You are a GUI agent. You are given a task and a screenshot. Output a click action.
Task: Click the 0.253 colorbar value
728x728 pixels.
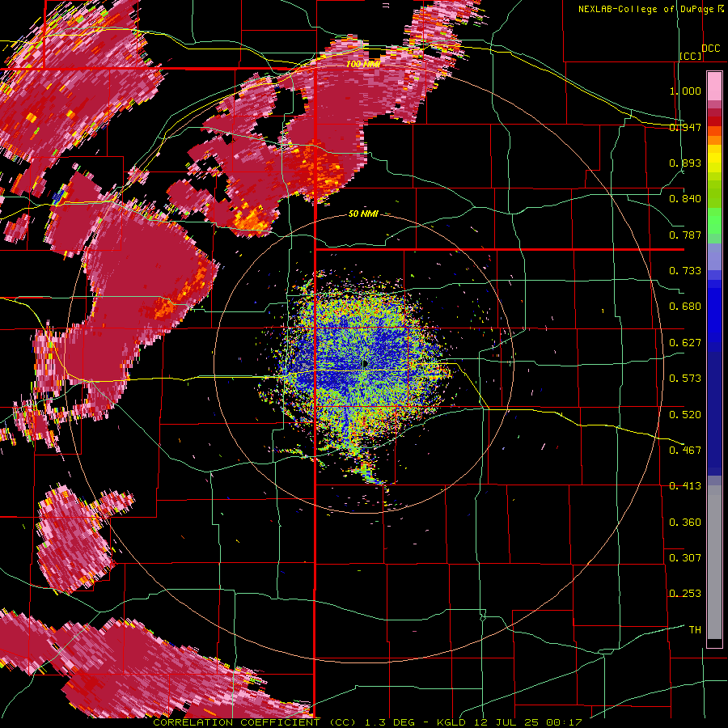[685, 594]
